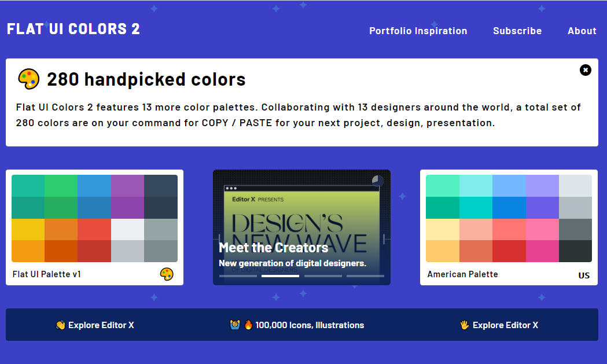Screen dimensions: 607x364
Task: Click the Flat UI Colors 2 logo
Action: [x=73, y=29]
